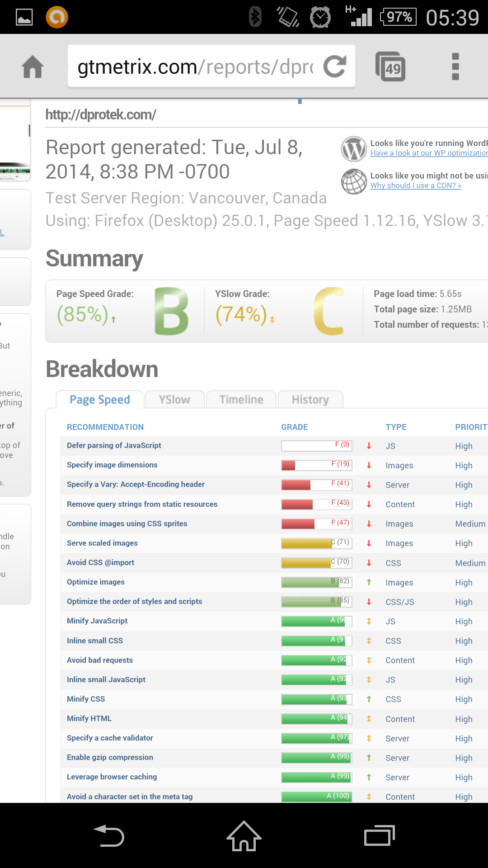
Task: Switch to the Timeline tab
Action: pyautogui.click(x=241, y=400)
